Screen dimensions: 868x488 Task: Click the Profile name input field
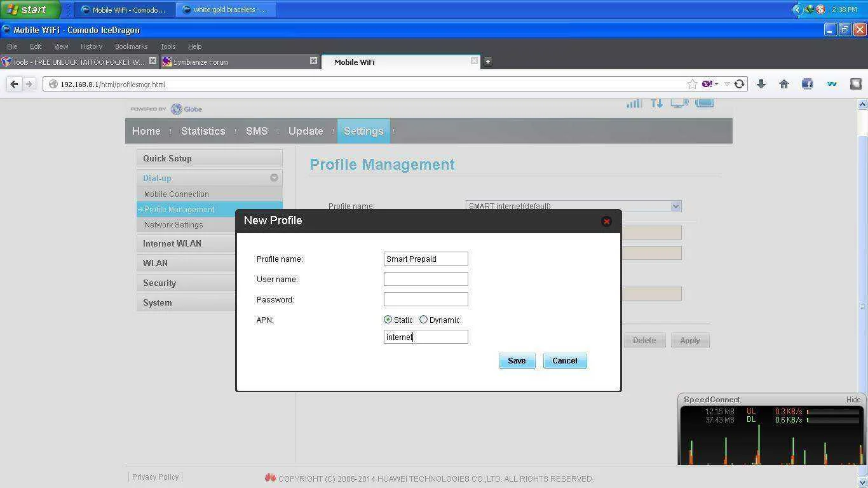coord(426,259)
